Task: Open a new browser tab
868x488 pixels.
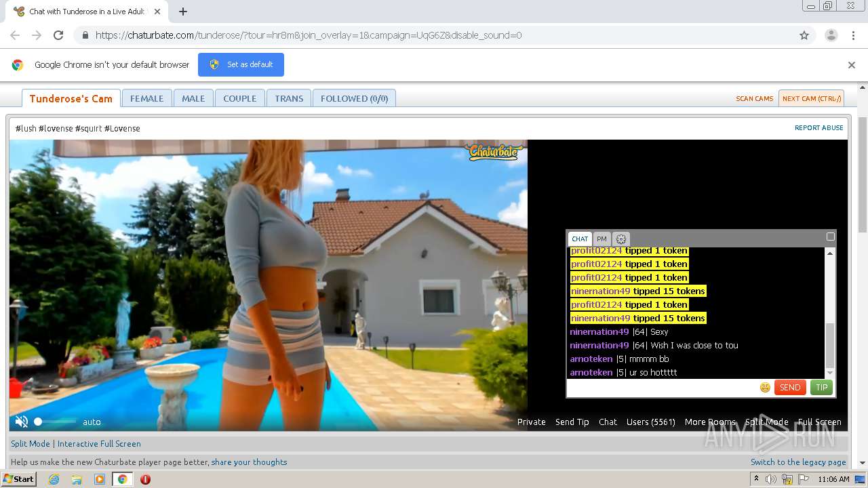Action: (x=183, y=12)
